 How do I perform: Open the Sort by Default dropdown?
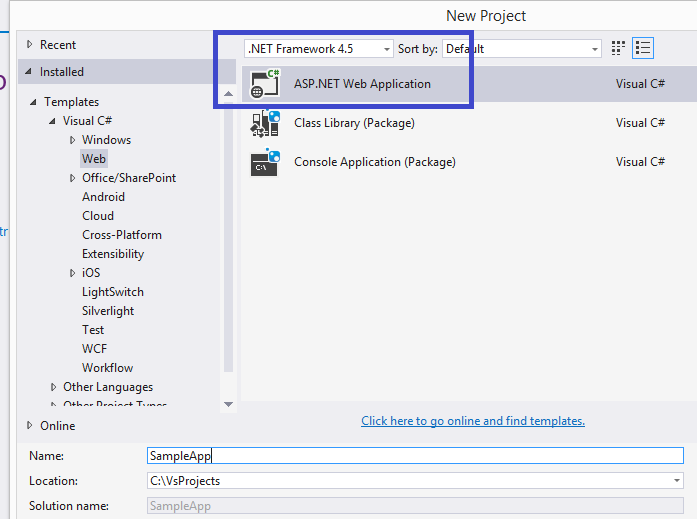pos(522,48)
